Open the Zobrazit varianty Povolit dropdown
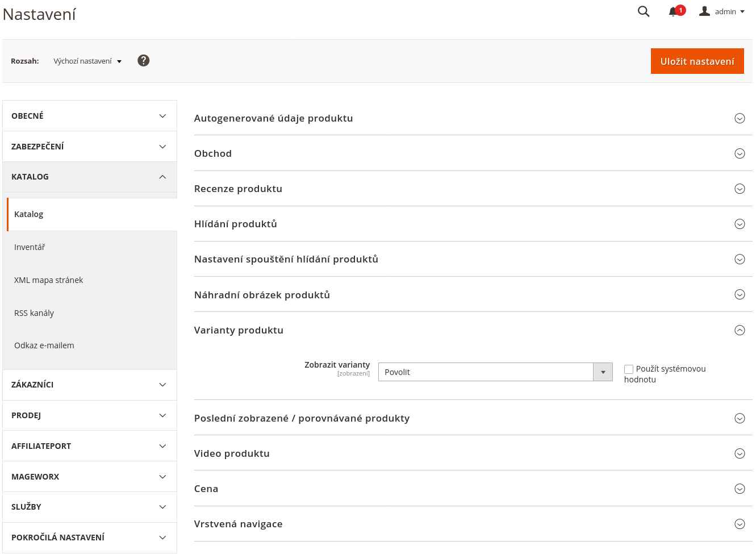The height and width of the screenshot is (554, 756). [495, 372]
